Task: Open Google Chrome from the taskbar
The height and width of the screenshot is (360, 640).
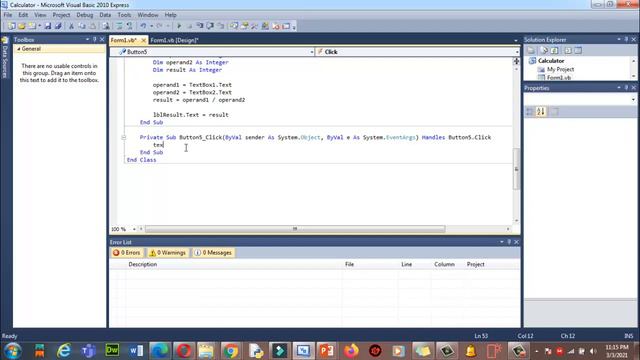Action: [x=231, y=351]
